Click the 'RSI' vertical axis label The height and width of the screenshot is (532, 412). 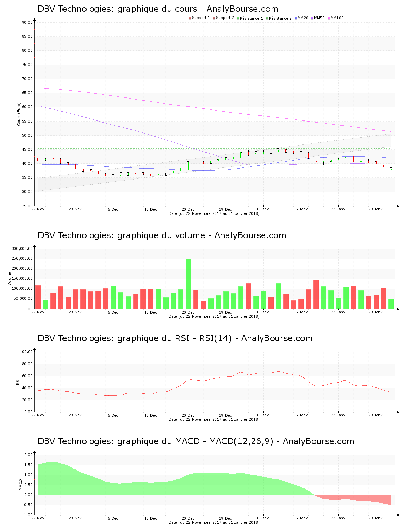[17, 381]
